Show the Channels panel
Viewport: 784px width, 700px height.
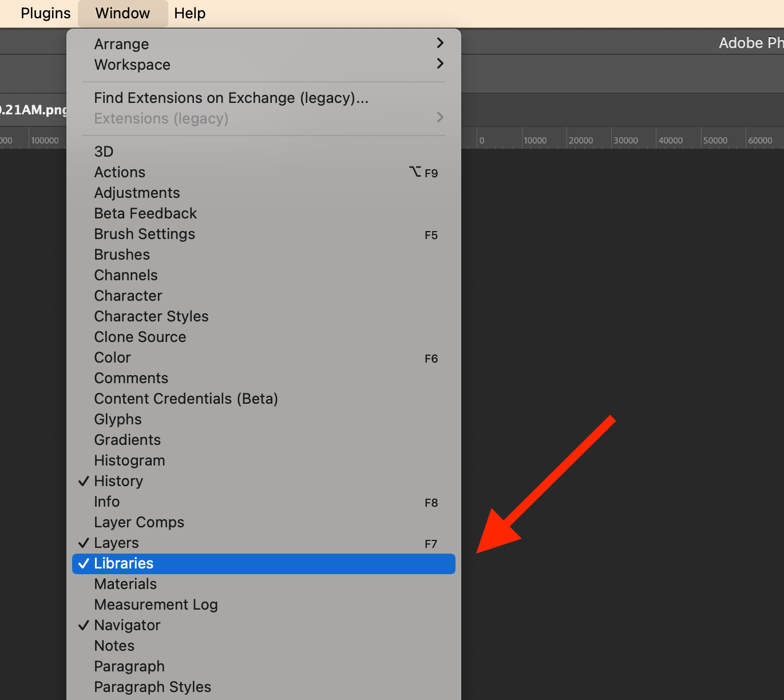pyautogui.click(x=264, y=275)
